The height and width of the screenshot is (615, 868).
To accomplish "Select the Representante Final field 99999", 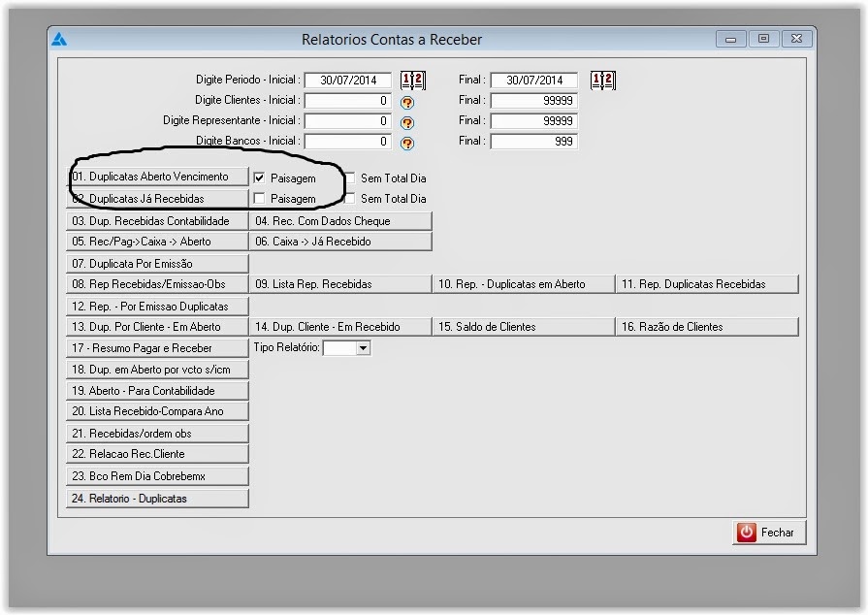I will coord(534,121).
